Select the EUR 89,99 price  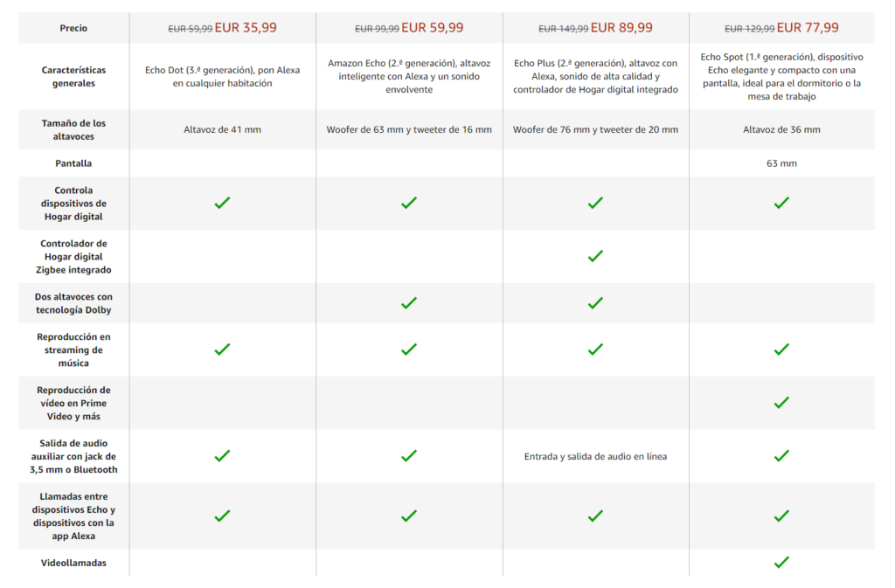point(621,27)
